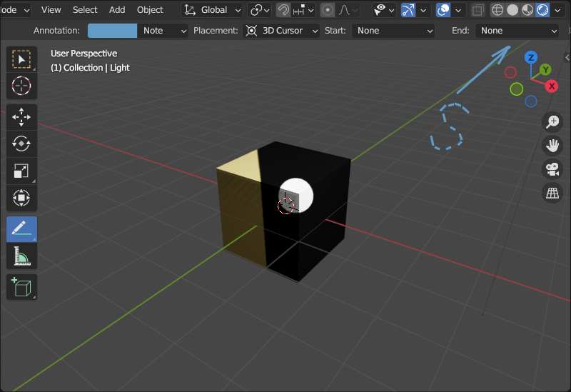Open the Object menu
Image resolution: width=571 pixels, height=392 pixels.
pyautogui.click(x=150, y=10)
